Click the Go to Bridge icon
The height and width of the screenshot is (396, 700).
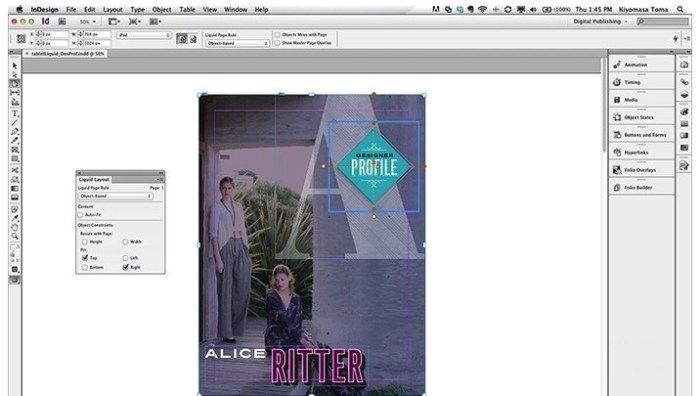click(62, 21)
